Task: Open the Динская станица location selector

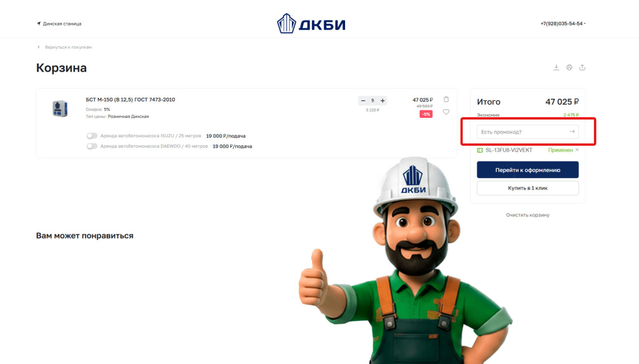Action: (x=59, y=24)
